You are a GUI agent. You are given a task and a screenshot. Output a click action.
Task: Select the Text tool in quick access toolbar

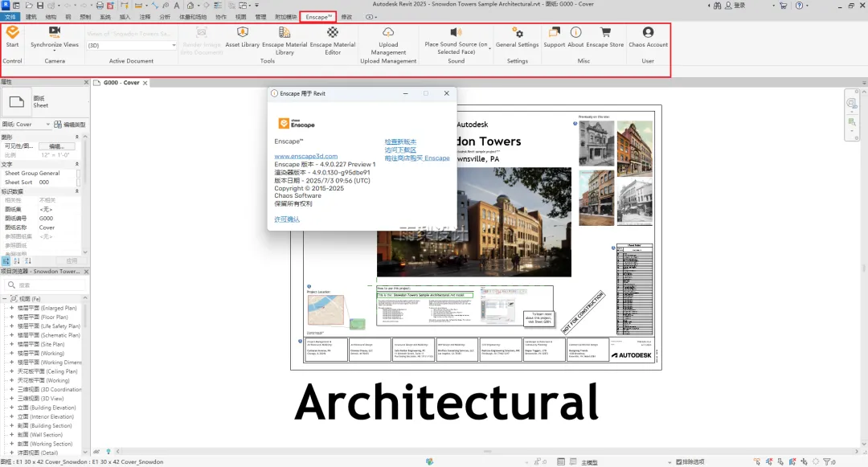(x=177, y=5)
